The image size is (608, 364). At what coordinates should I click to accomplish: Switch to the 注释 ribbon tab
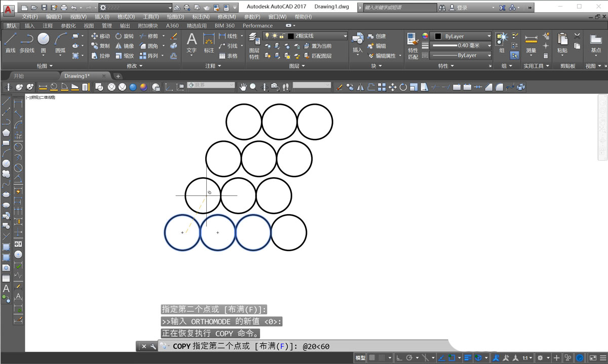(48, 26)
